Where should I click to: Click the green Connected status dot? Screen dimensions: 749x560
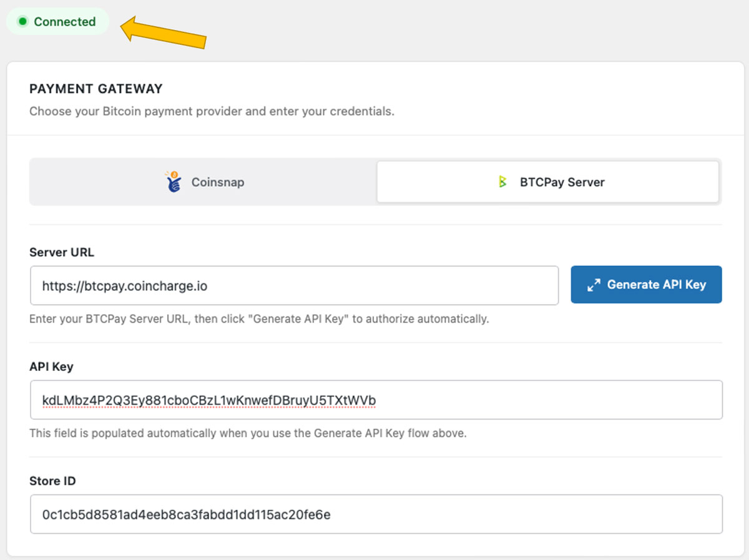[23, 22]
